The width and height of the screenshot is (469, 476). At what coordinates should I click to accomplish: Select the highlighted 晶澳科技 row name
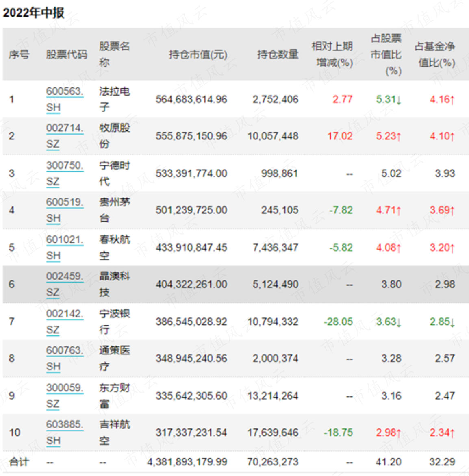tap(115, 284)
